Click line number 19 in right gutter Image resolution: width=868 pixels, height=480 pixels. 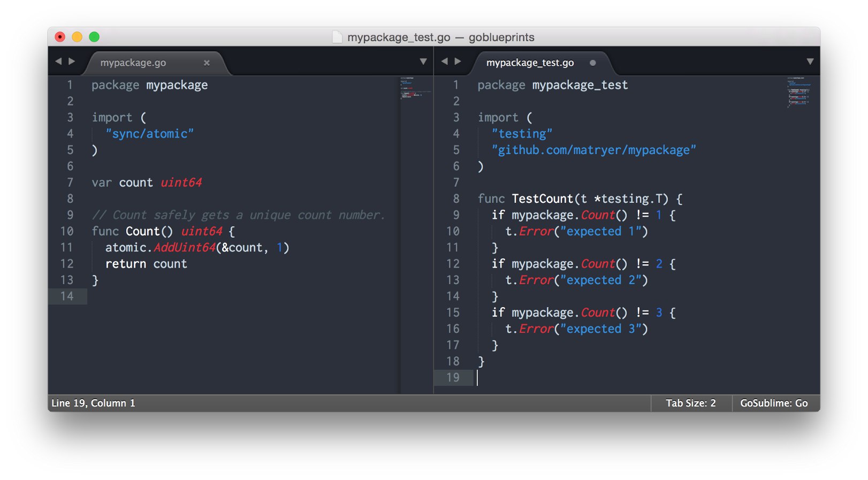tap(453, 378)
